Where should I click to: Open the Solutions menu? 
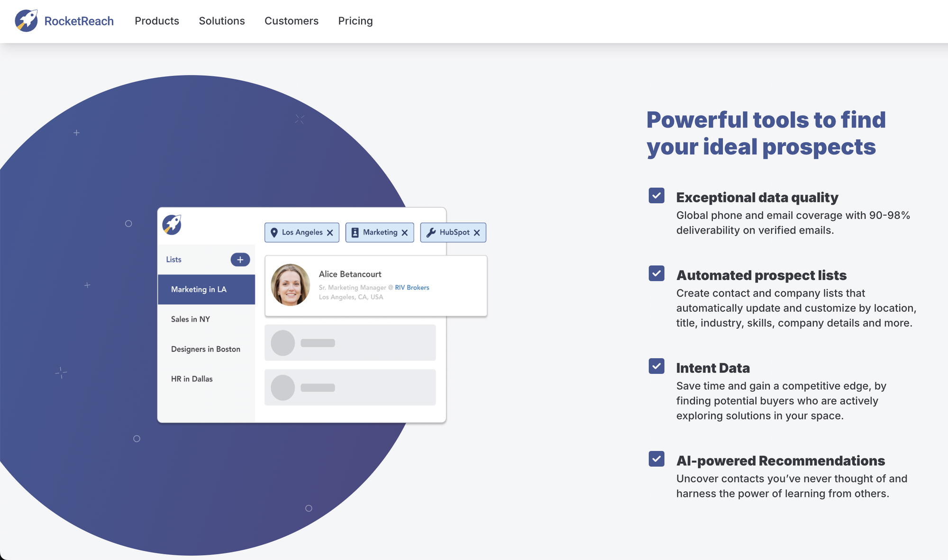pyautogui.click(x=222, y=21)
